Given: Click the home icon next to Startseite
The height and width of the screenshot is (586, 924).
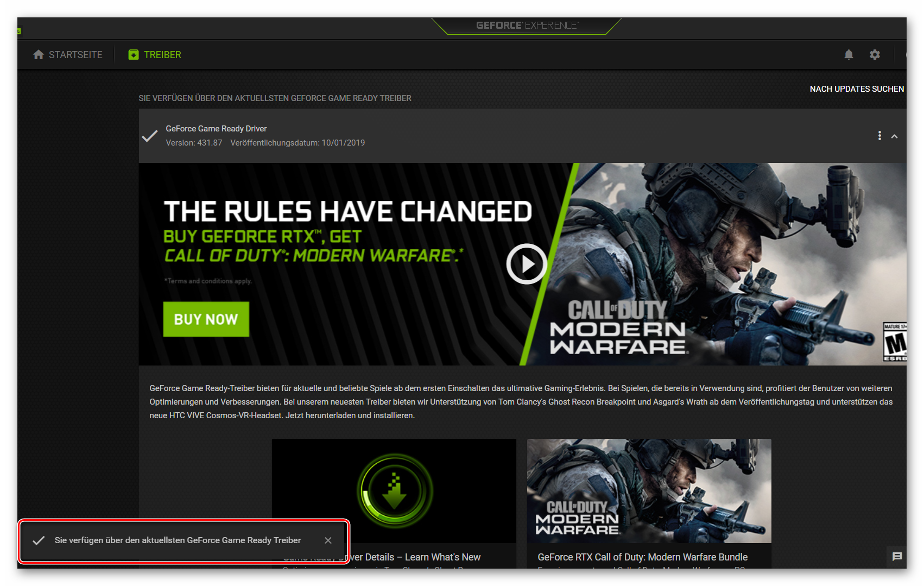Looking at the screenshot, I should point(39,55).
